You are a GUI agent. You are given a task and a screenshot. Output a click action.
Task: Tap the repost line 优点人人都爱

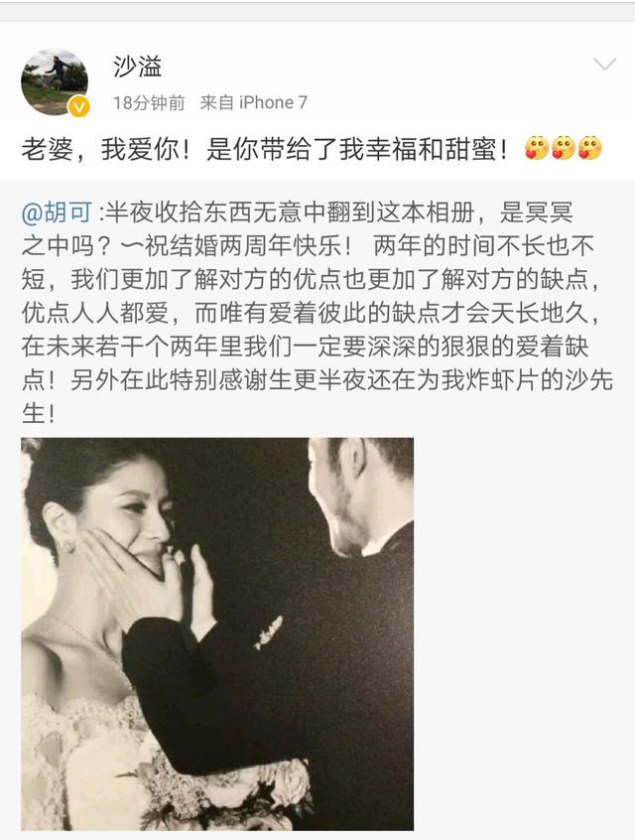95,313
